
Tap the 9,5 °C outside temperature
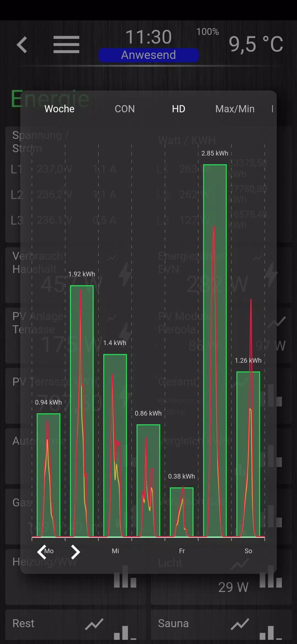pos(256,44)
